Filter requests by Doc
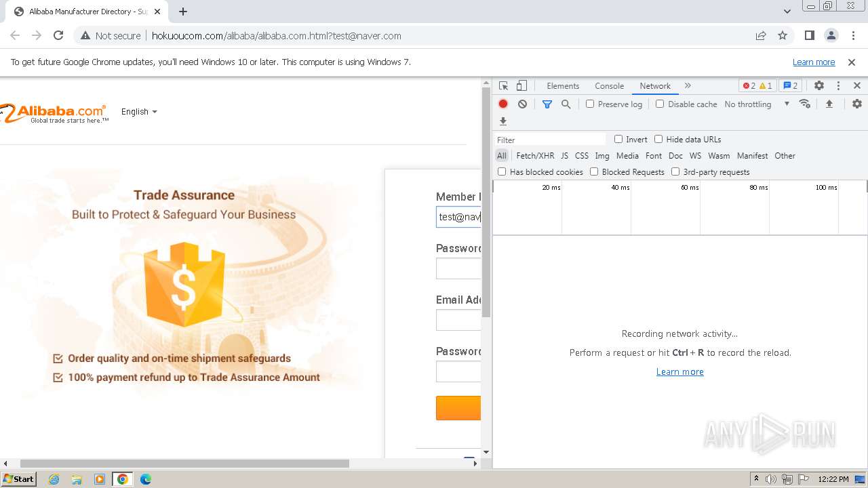 [675, 156]
